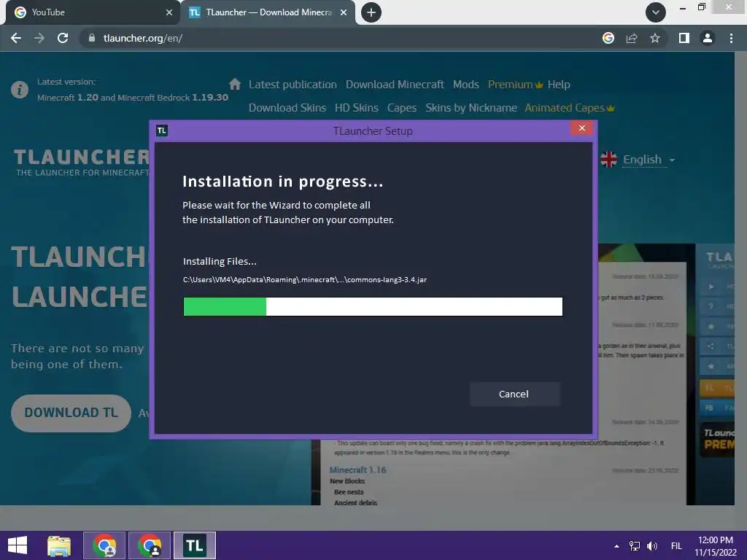Go to HD Skins
The width and height of the screenshot is (747, 560).
click(356, 108)
